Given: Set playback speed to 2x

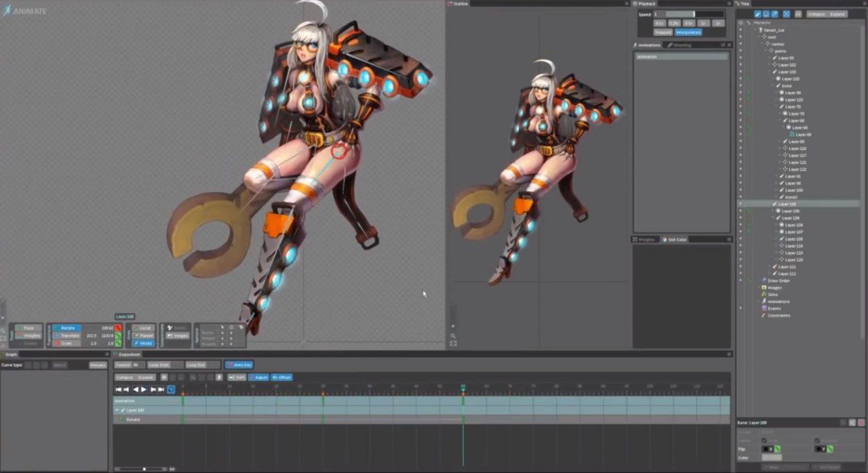Looking at the screenshot, I should (718, 23).
